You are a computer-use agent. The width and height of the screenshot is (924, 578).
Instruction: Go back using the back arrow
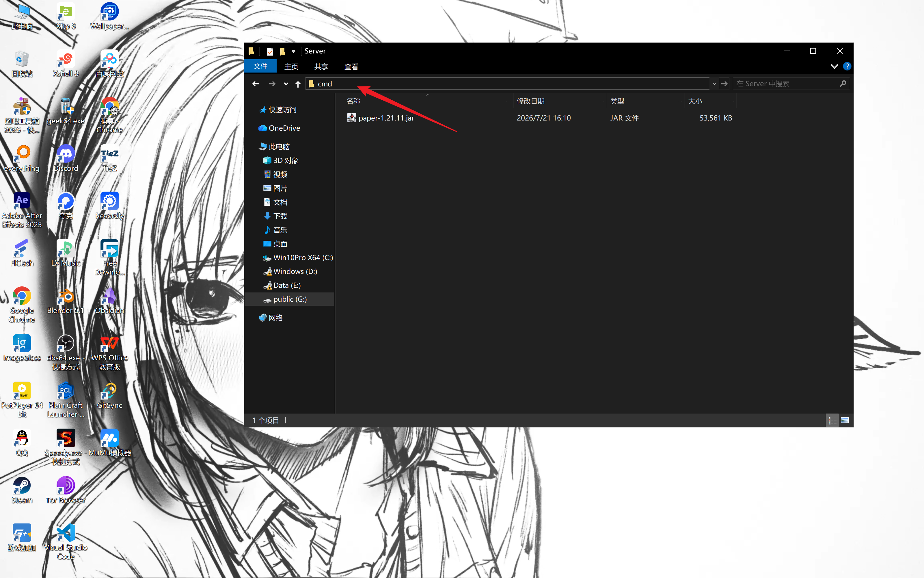point(256,84)
